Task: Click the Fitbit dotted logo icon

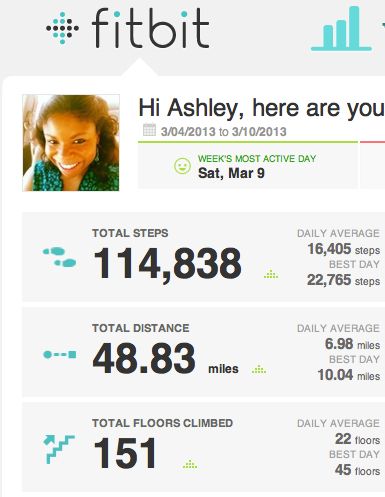Action: point(62,28)
